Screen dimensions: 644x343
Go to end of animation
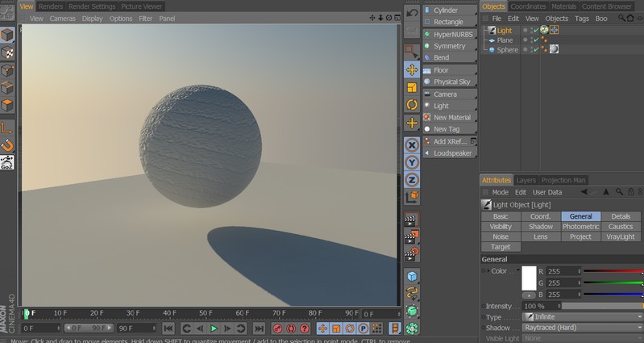coord(259,328)
